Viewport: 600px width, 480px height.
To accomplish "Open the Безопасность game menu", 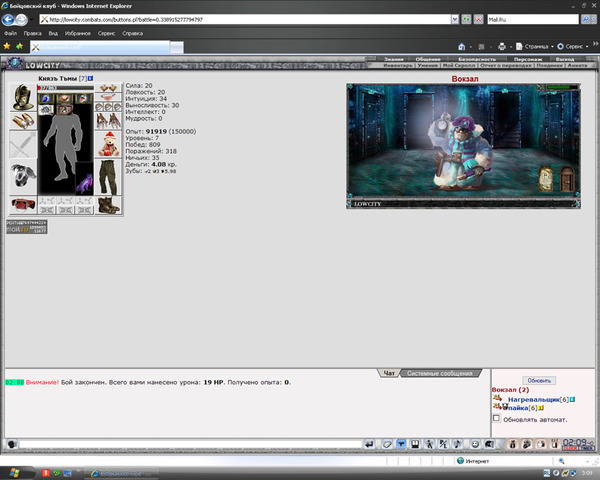I will coord(477,59).
